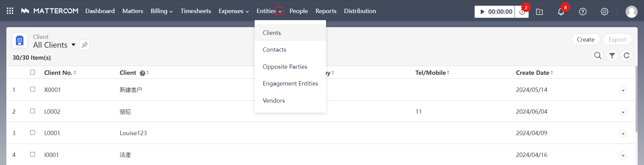The image size is (644, 165).
Task: Toggle the select-all checkbox in the header
Action: point(33,72)
